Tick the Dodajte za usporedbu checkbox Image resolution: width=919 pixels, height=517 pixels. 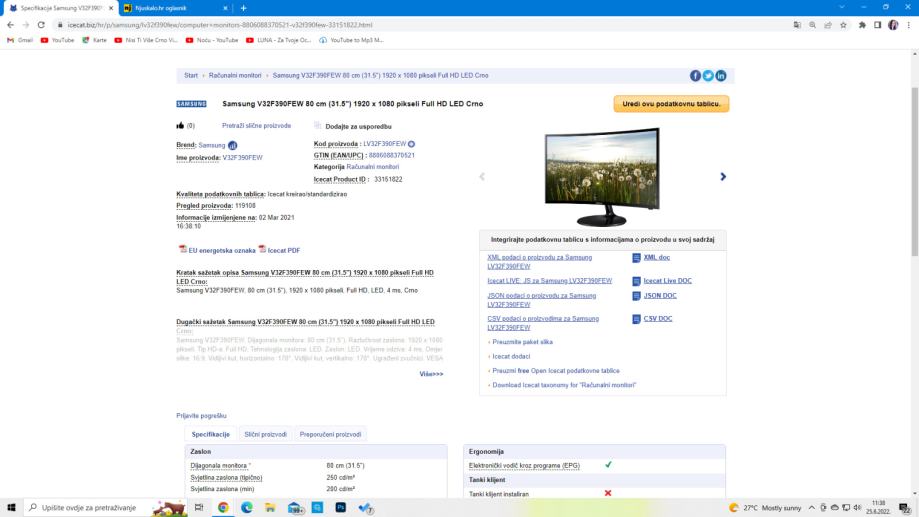(x=318, y=126)
